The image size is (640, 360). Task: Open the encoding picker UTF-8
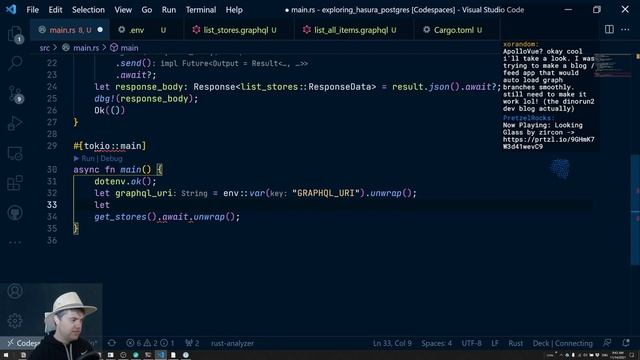[471, 343]
